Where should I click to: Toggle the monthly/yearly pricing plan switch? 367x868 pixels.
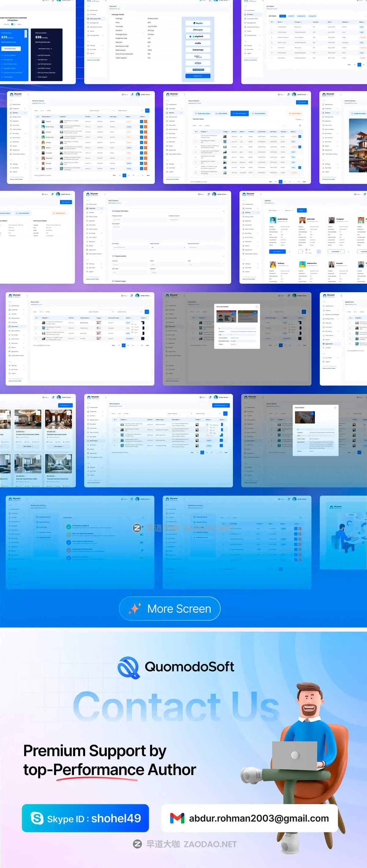[x=13, y=24]
